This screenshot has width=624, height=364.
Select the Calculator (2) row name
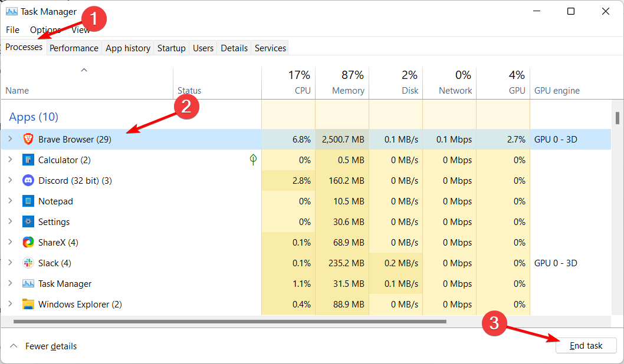tap(64, 160)
